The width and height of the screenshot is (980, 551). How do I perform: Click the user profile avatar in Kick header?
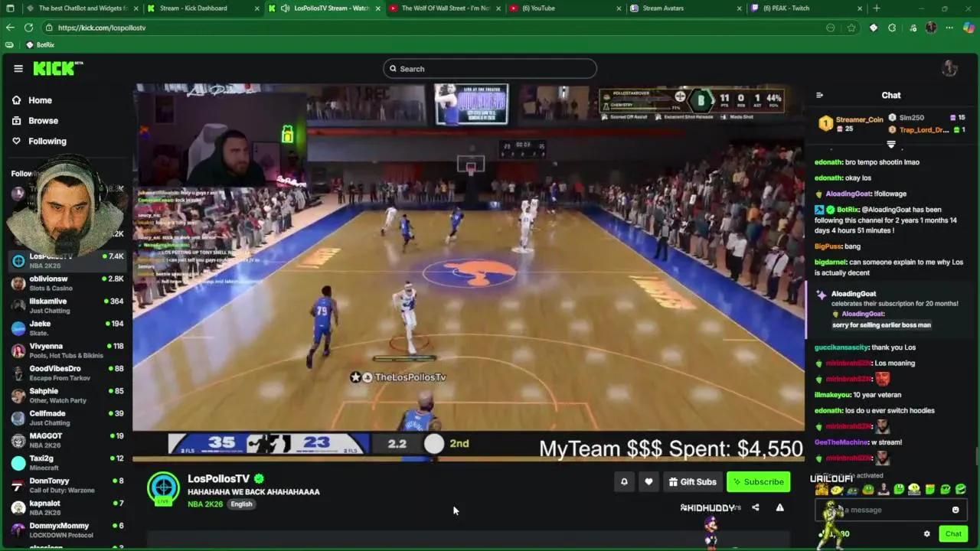pyautogui.click(x=949, y=69)
